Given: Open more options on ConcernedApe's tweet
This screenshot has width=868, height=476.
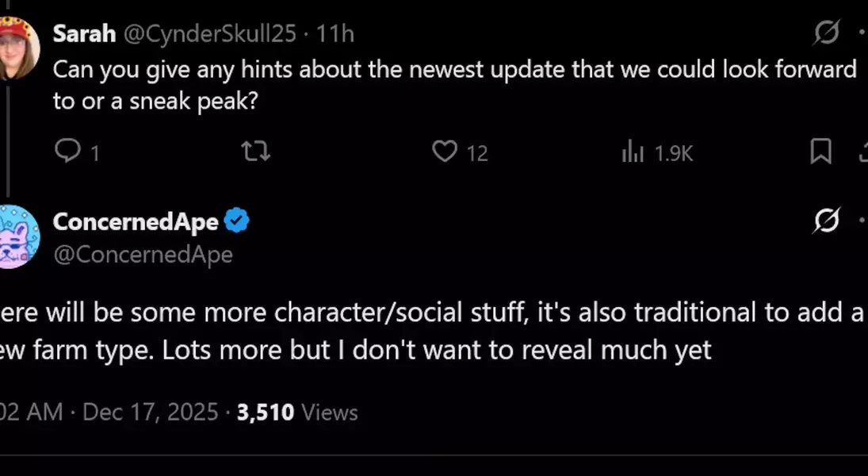Looking at the screenshot, I should coord(862,222).
